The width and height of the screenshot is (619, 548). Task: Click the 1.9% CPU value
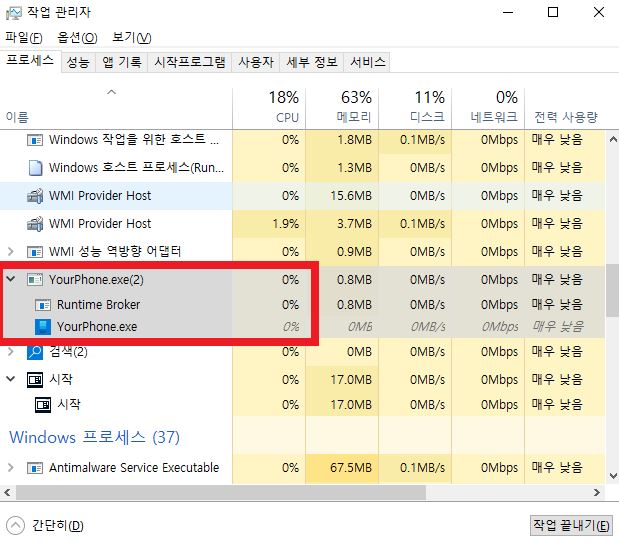coord(285,224)
